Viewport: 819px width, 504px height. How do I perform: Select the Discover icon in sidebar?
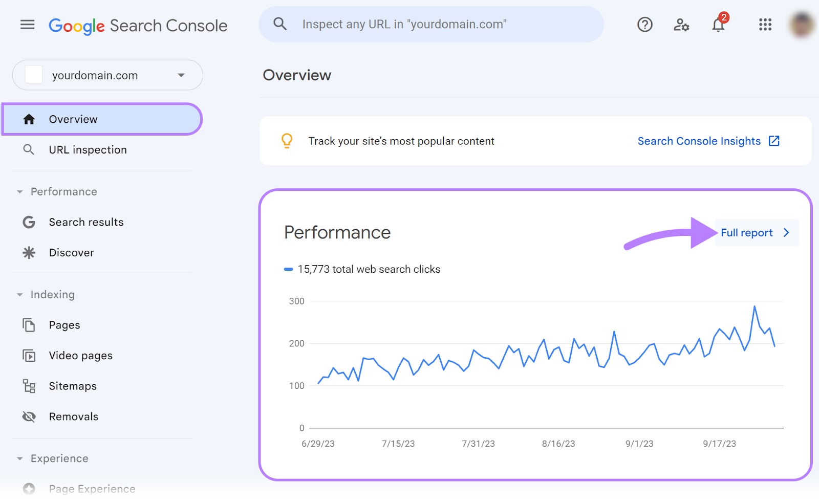(29, 252)
